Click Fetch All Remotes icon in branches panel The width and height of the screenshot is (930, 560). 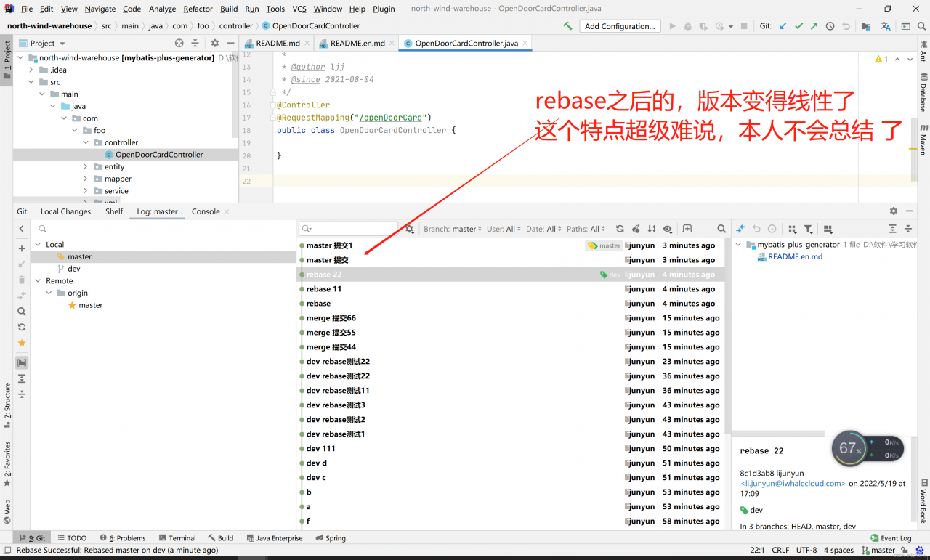click(x=22, y=327)
